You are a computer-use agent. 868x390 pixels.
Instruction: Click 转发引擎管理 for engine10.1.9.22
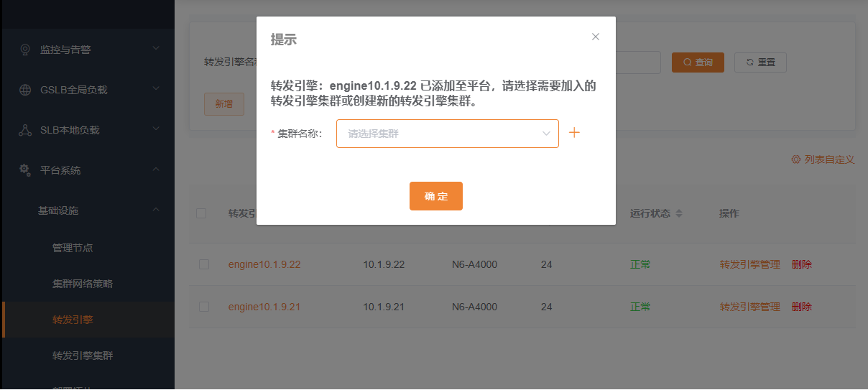(750, 264)
